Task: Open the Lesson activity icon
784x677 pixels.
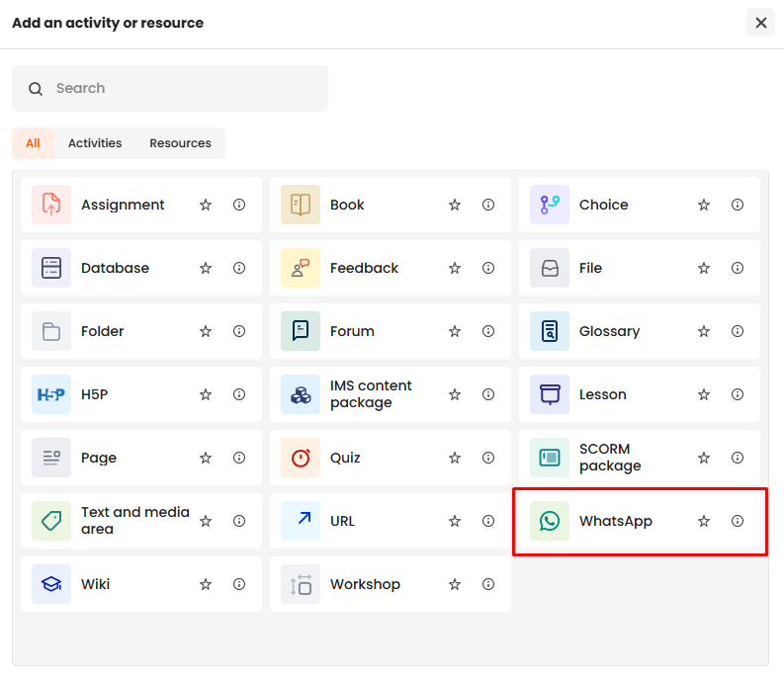Action: [x=550, y=394]
